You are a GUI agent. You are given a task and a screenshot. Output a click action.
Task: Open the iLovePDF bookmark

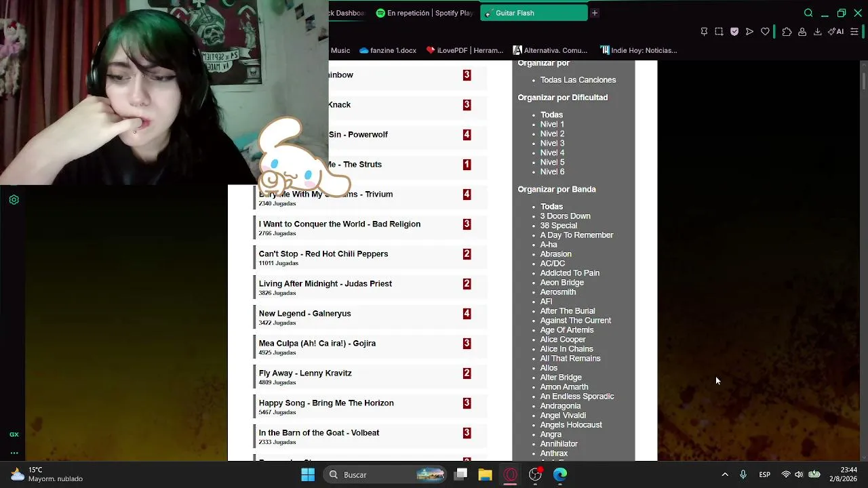click(x=465, y=50)
